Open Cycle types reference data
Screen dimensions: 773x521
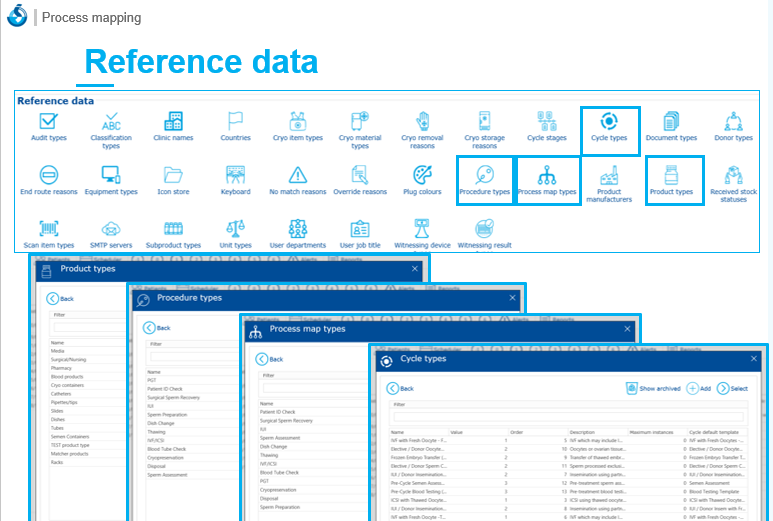[x=609, y=122]
